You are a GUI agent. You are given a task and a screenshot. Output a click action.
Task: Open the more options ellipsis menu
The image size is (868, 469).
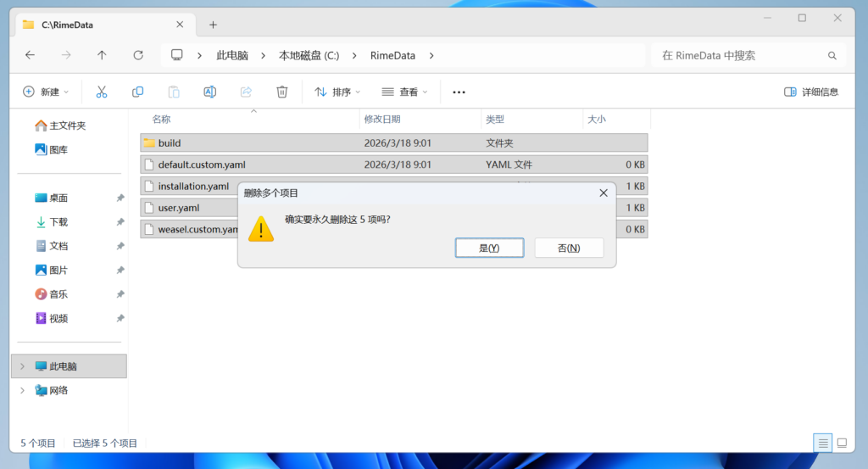(x=459, y=92)
